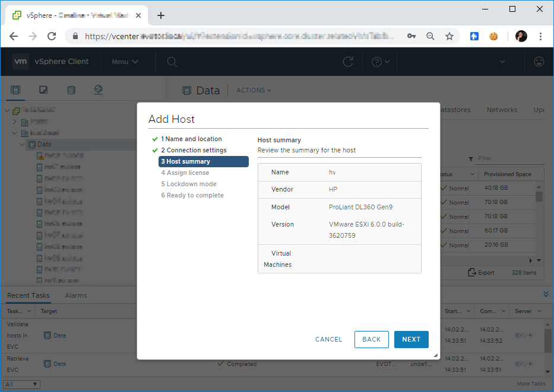This screenshot has height=392, width=554.
Task: Click the browser zoom magnifier icon
Action: point(430,36)
